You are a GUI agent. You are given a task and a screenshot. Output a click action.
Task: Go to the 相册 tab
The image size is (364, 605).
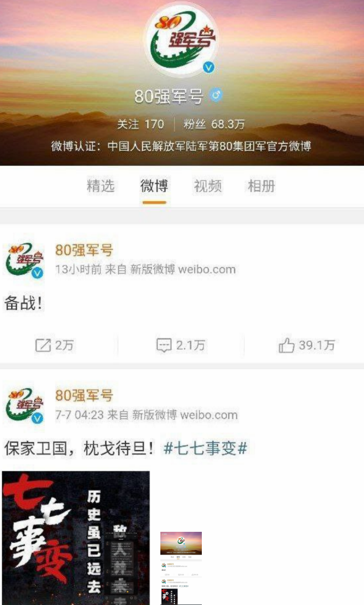point(262,186)
